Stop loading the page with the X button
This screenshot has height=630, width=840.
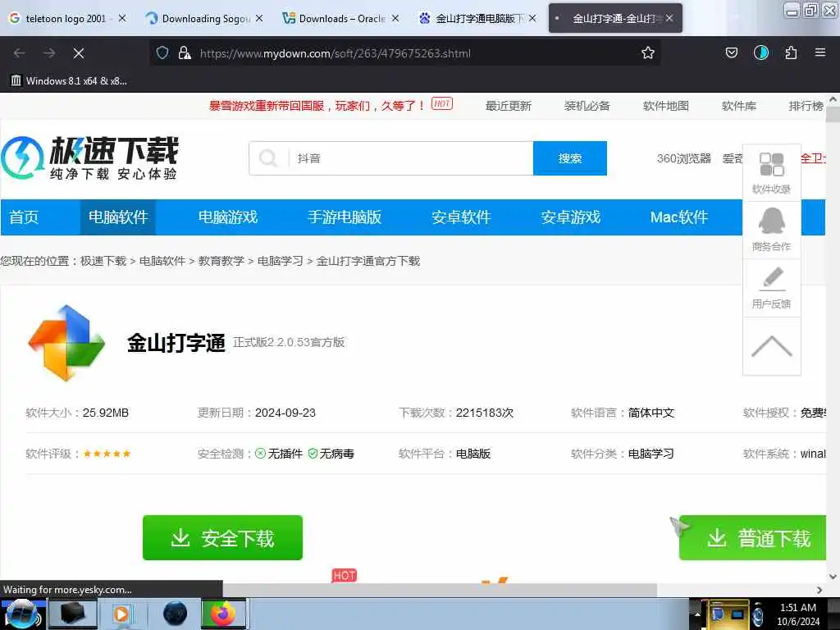click(79, 53)
